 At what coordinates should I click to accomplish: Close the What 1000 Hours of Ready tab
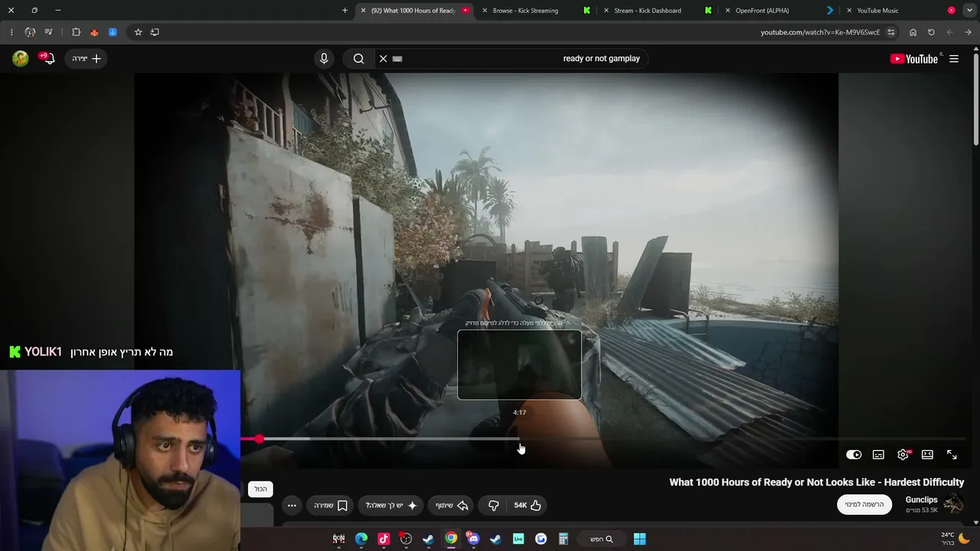click(364, 11)
